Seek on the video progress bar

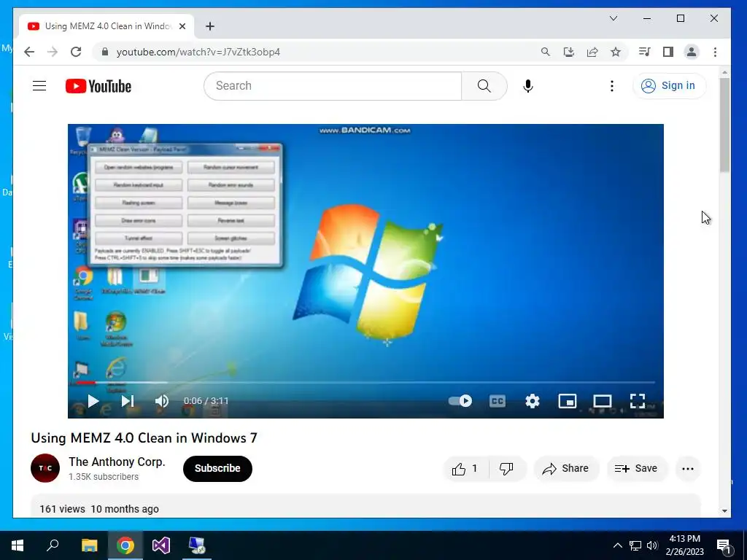(x=365, y=382)
